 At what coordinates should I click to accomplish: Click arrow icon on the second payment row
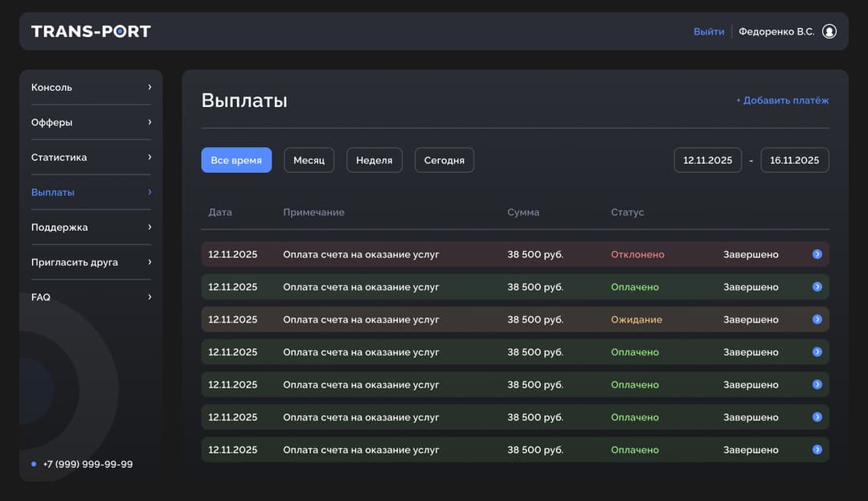click(x=817, y=287)
